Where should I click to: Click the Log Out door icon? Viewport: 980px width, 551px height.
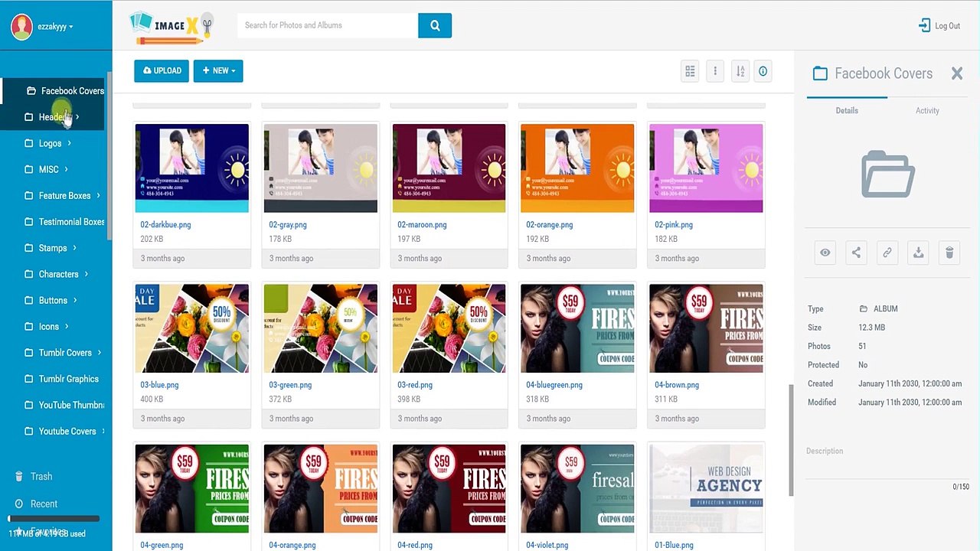[x=924, y=25]
